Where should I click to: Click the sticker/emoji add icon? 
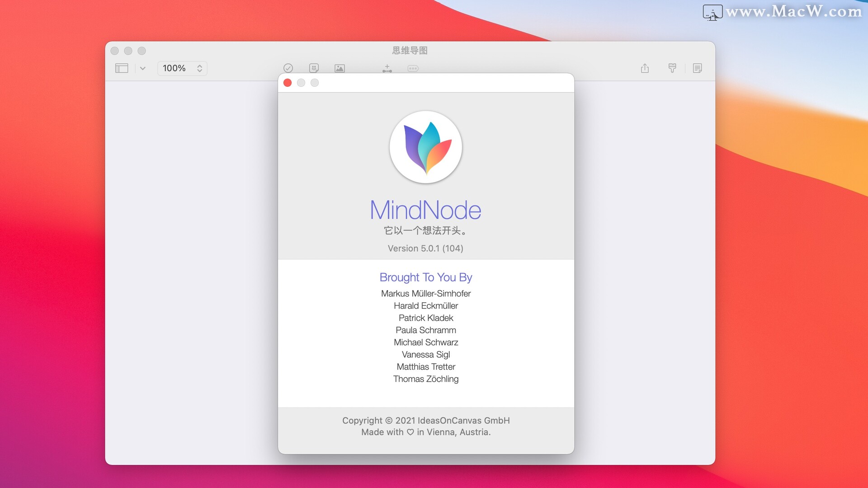point(314,67)
